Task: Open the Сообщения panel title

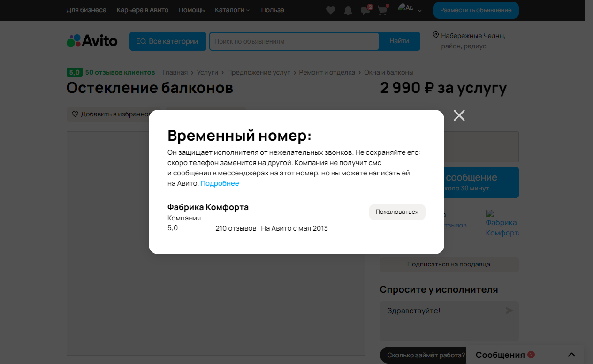Action: [x=500, y=355]
